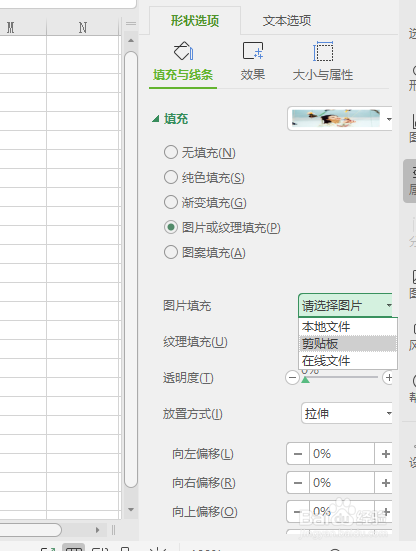Image resolution: width=416 pixels, height=551 pixels.
Task: Click the horizontal scrollbar right arrow
Action: click(x=97, y=530)
